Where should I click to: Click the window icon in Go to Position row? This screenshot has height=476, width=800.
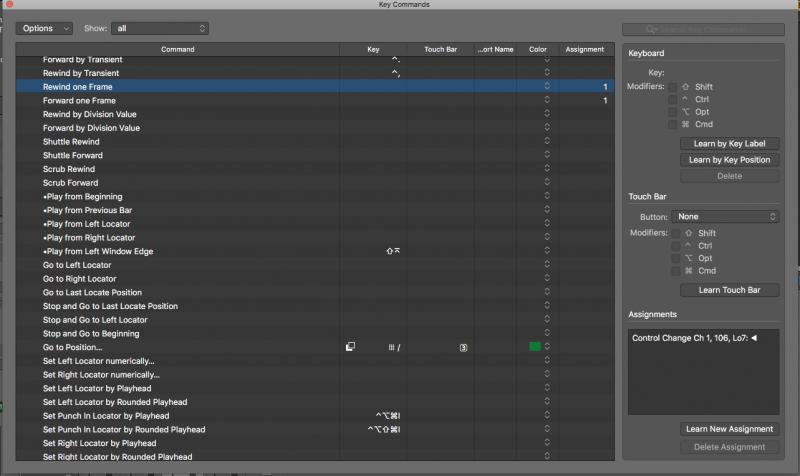click(x=350, y=347)
